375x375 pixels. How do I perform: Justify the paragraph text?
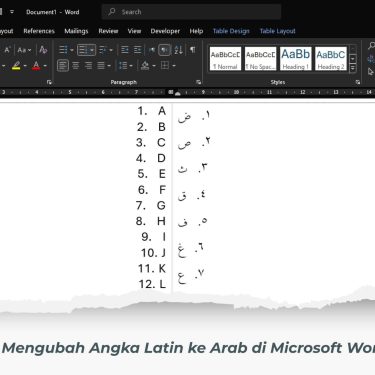tap(101, 66)
